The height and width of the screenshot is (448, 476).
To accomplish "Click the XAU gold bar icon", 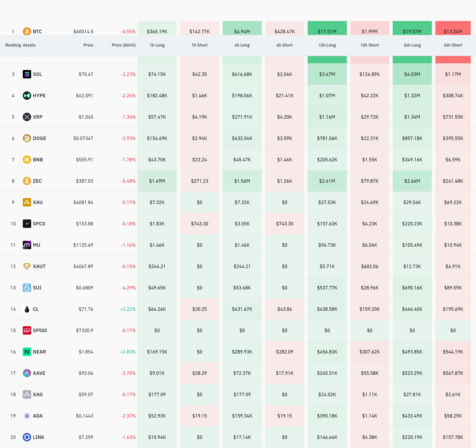I will [x=27, y=202].
